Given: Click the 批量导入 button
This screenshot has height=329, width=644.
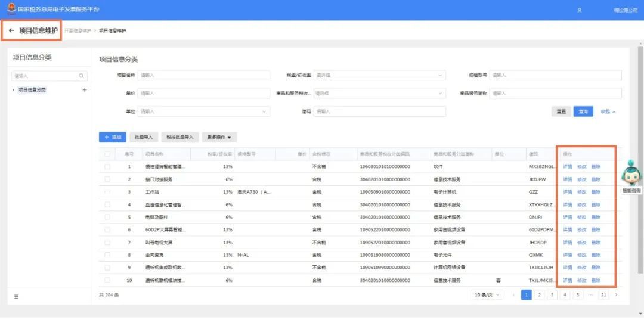Looking at the screenshot, I should (143, 137).
